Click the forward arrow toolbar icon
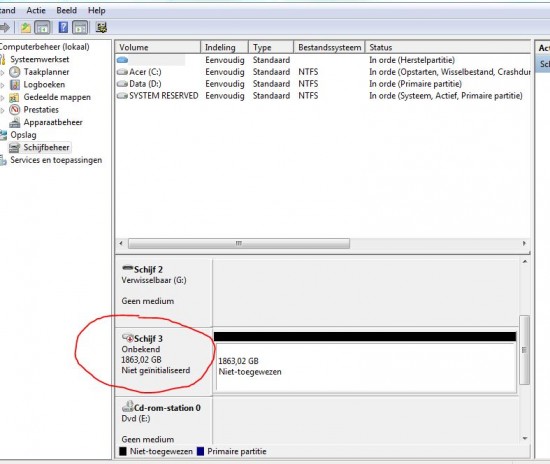 pos(5,27)
